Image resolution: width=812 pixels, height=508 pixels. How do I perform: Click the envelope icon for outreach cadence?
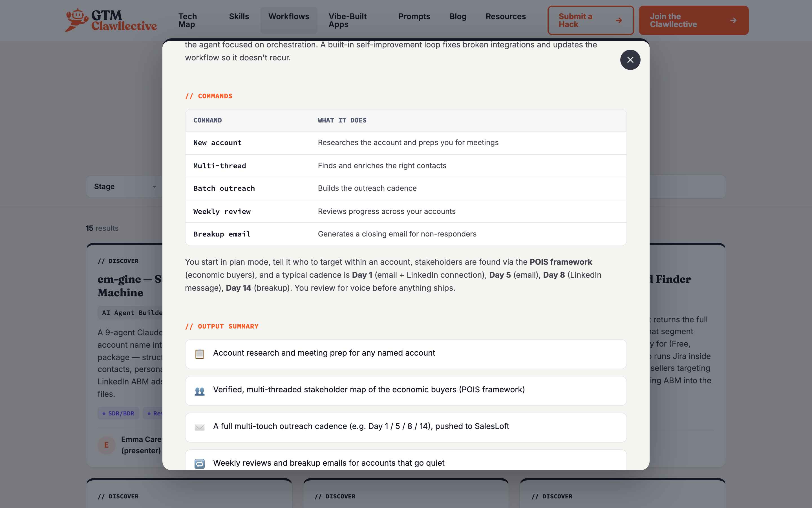[200, 427]
